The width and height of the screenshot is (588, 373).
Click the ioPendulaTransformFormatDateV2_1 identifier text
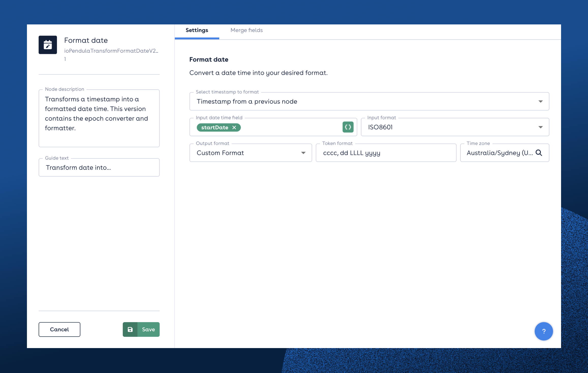click(111, 55)
